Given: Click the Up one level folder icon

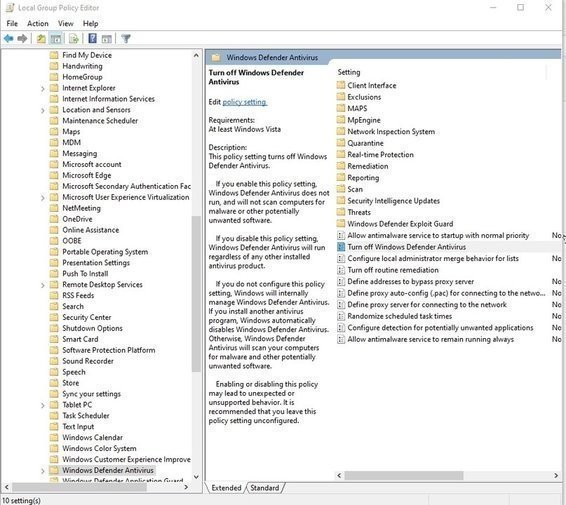Looking at the screenshot, I should 41,38.
